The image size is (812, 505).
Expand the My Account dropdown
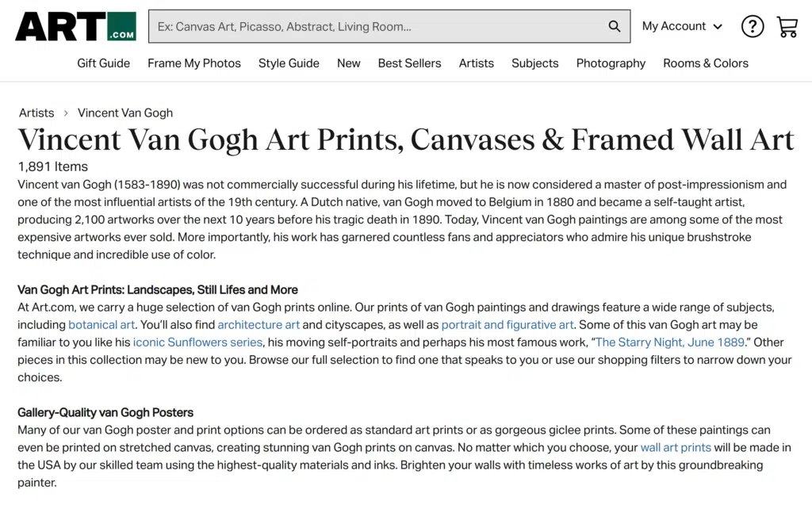[x=682, y=26]
